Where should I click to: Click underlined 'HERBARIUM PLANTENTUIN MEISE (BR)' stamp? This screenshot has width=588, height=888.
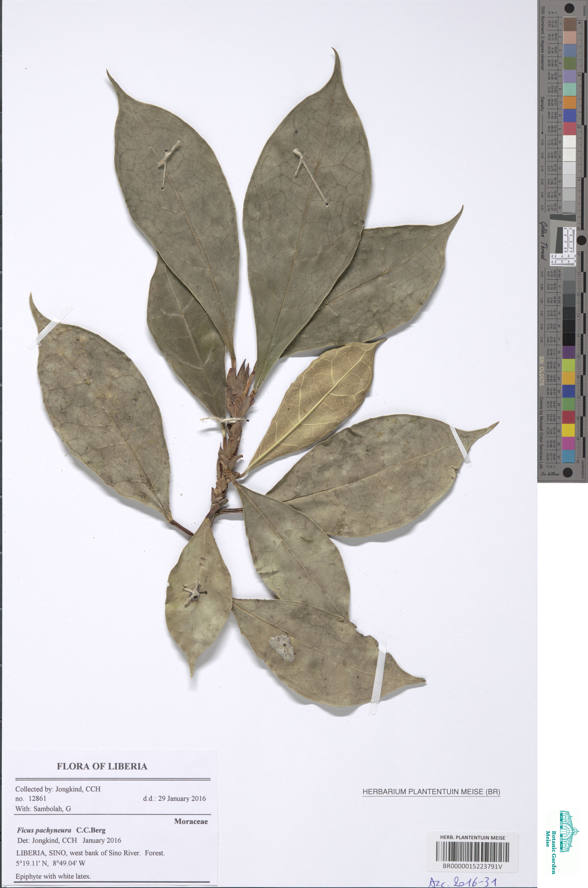coord(431,792)
